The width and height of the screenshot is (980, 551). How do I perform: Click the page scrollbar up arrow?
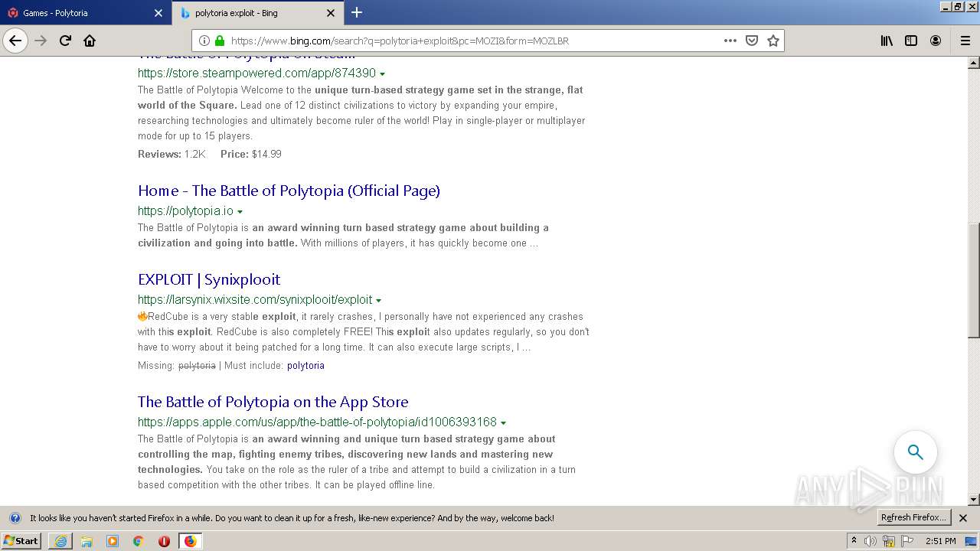(974, 62)
